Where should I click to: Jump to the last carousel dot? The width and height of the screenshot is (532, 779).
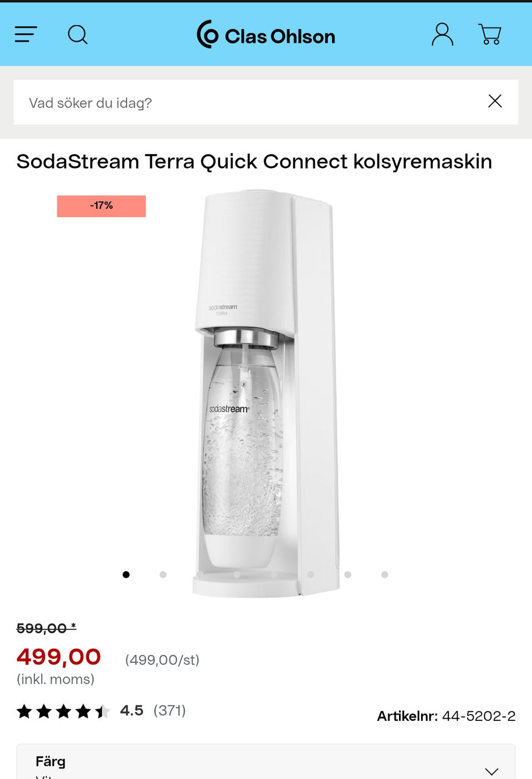(385, 575)
